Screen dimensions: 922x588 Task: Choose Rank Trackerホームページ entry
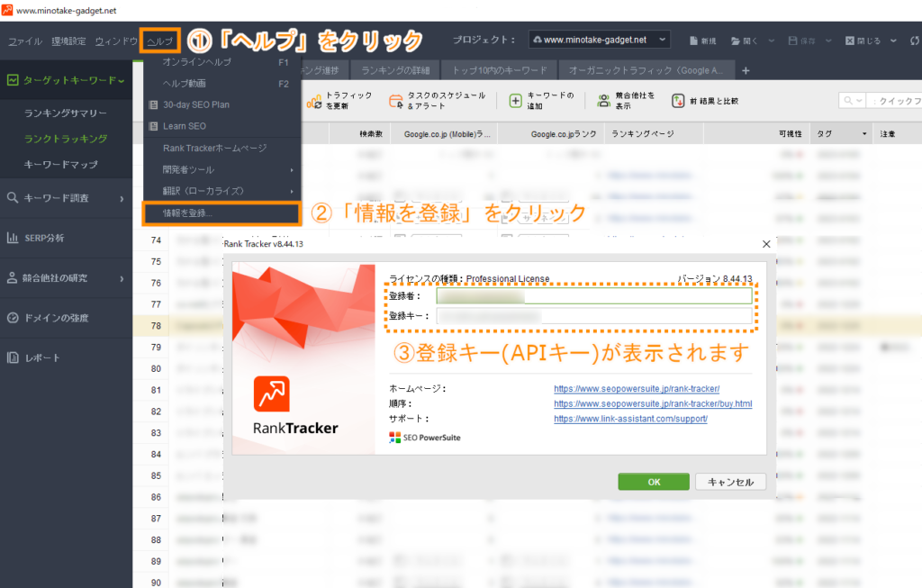click(x=222, y=149)
